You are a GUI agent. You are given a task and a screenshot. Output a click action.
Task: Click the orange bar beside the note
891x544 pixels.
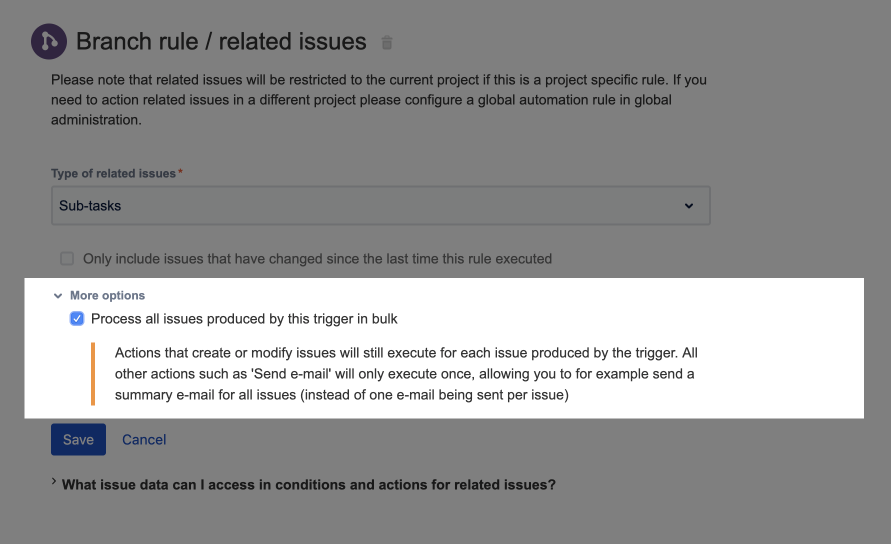pyautogui.click(x=93, y=374)
